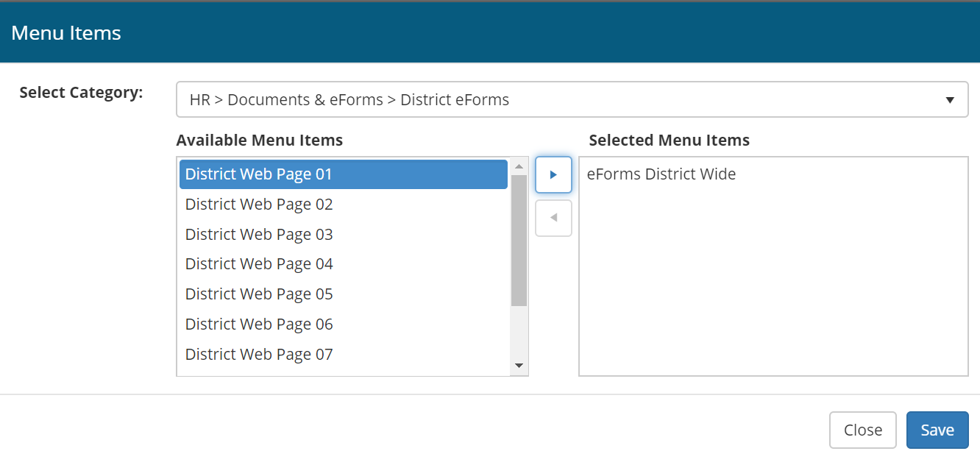980x465 pixels.
Task: Click the available list scroll up arrow
Action: click(x=519, y=166)
